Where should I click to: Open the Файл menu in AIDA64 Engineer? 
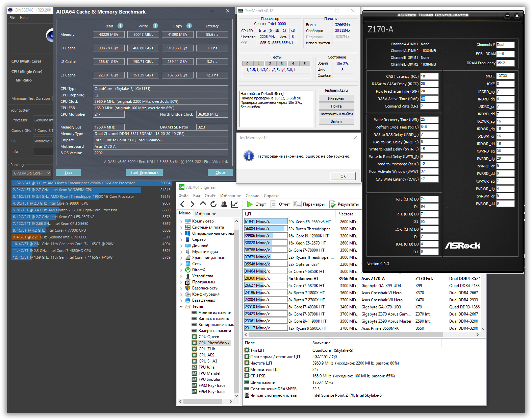pyautogui.click(x=183, y=196)
